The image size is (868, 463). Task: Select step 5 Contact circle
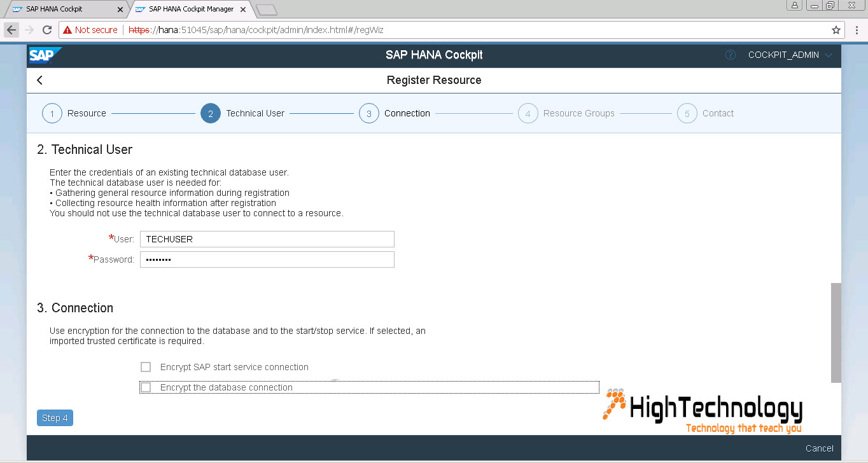(x=687, y=114)
